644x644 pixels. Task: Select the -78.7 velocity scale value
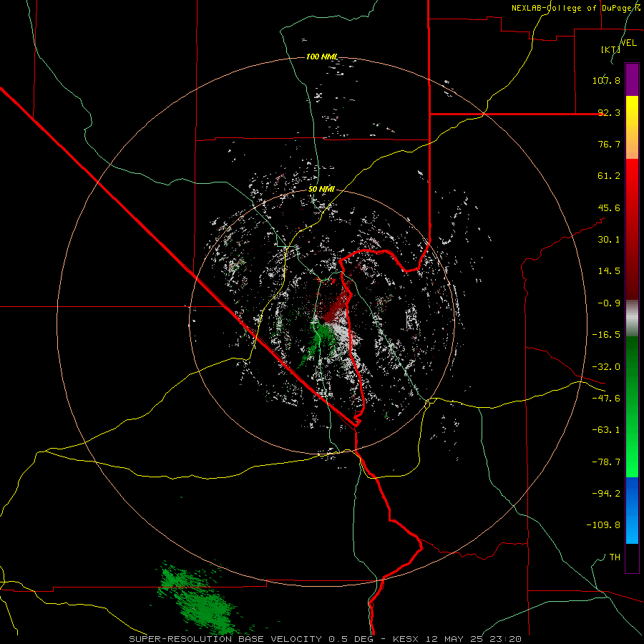click(606, 462)
